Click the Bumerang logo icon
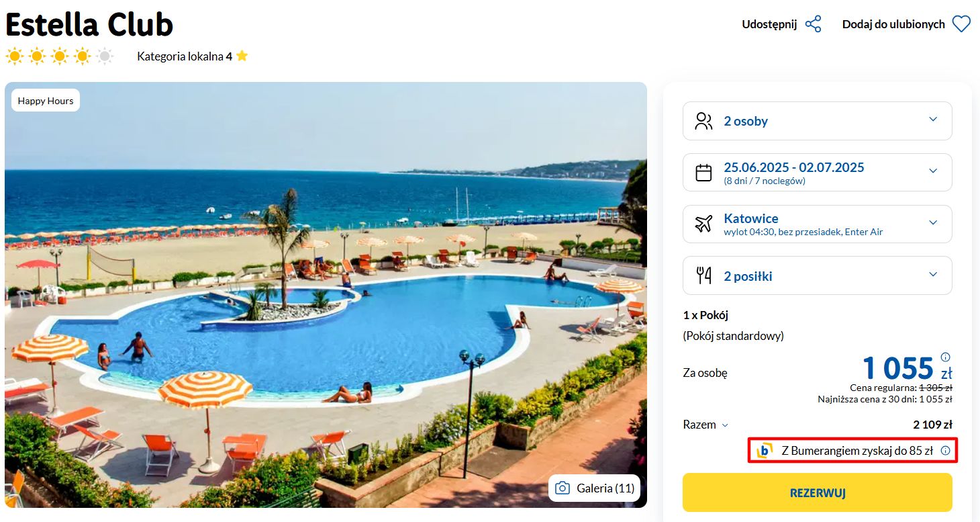Viewport: 980px width, 522px height. [765, 451]
